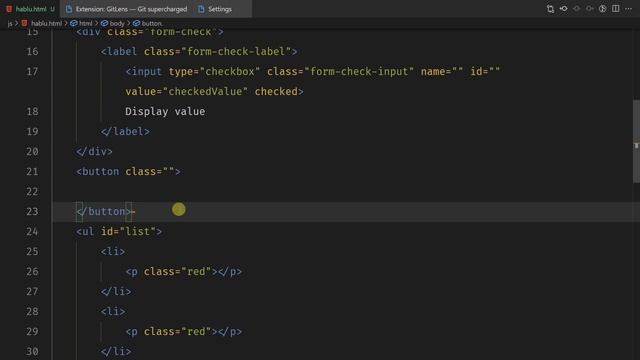Click the </li> tag on line 27
This screenshot has width=640, height=360.
[116, 291]
